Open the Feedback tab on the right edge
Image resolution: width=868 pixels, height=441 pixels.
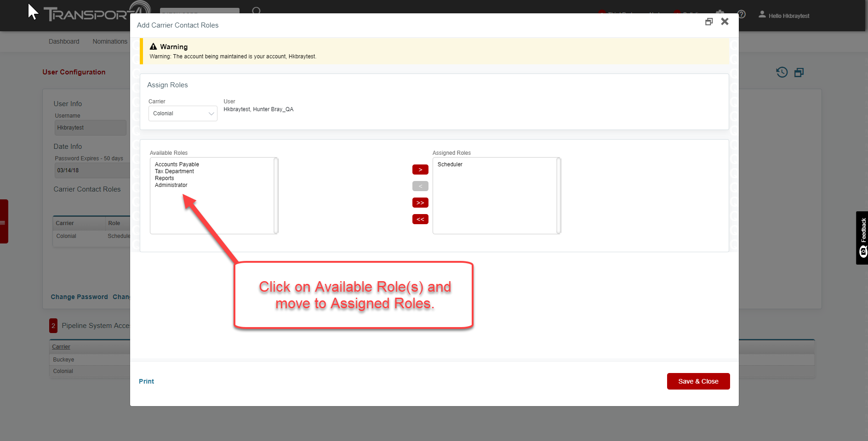point(862,237)
